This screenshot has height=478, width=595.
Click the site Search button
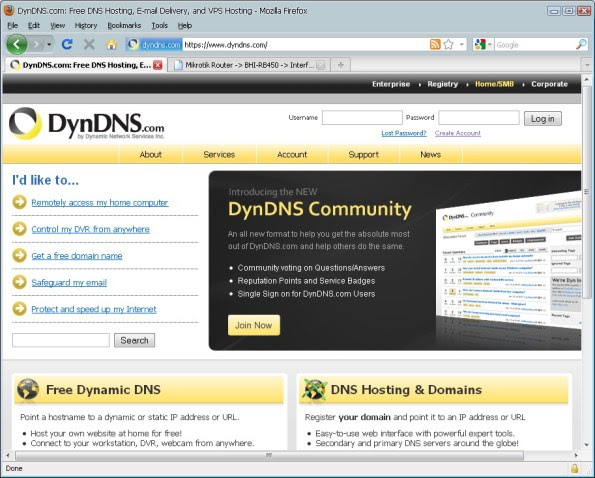(134, 340)
